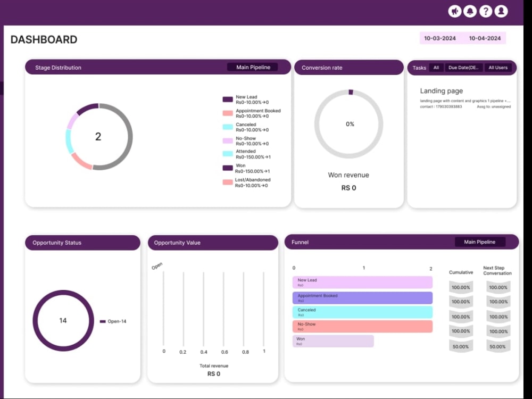Select the Canceled funnel bar

362,312
